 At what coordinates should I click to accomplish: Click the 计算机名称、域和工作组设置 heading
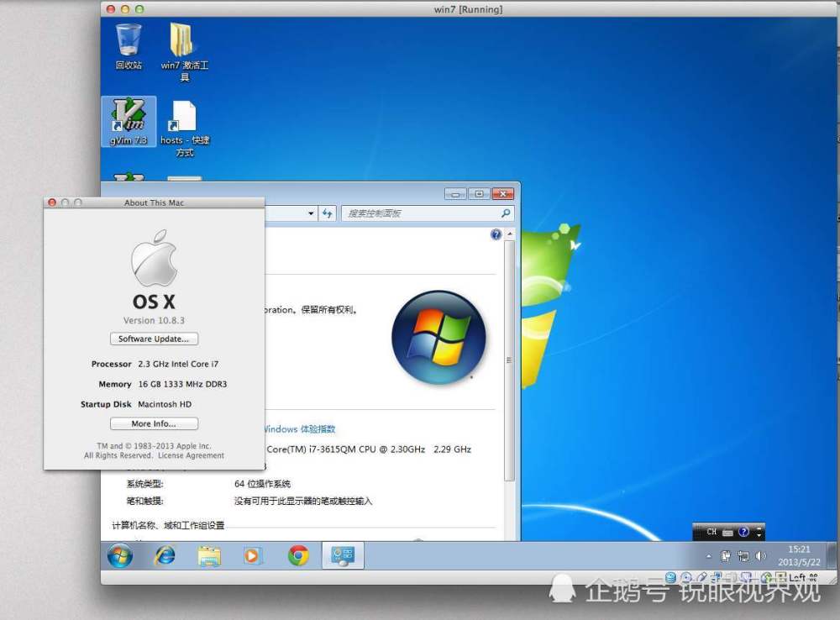pyautogui.click(x=168, y=525)
